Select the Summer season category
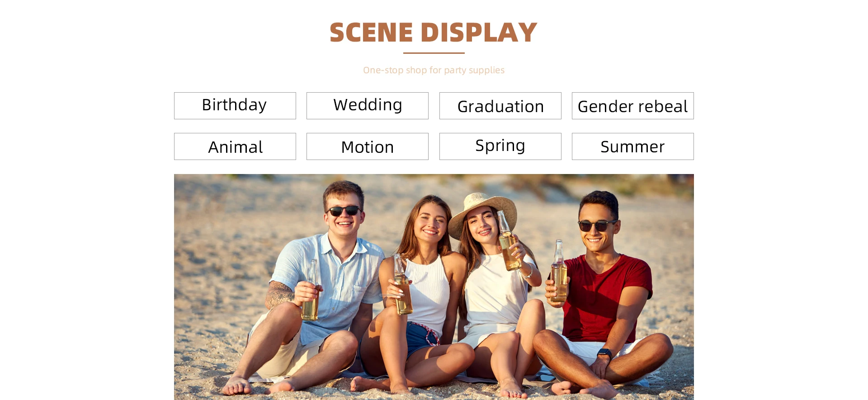Viewport: 868px width, 400px height. [x=633, y=146]
